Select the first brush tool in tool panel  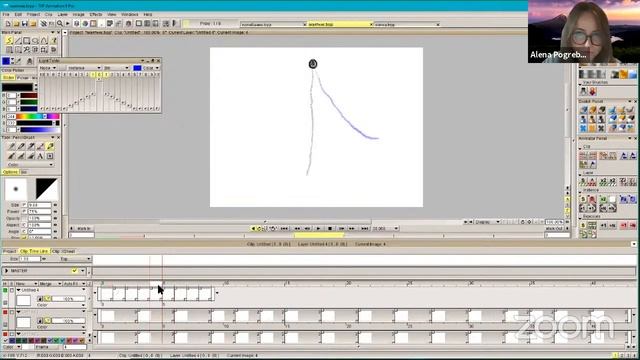point(11,147)
